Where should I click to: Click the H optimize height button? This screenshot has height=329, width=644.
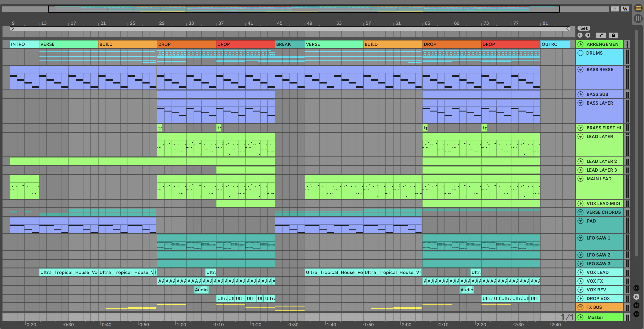pyautogui.click(x=615, y=9)
